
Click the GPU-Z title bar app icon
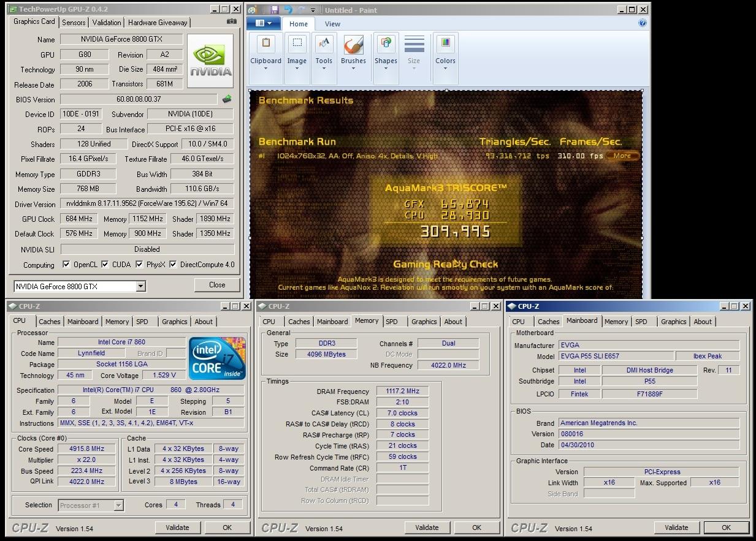click(x=13, y=9)
